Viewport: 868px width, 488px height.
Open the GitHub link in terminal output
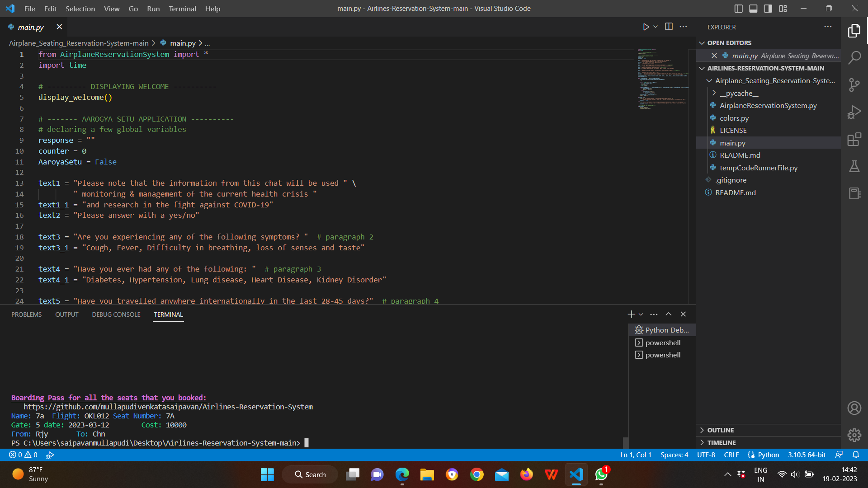168,407
